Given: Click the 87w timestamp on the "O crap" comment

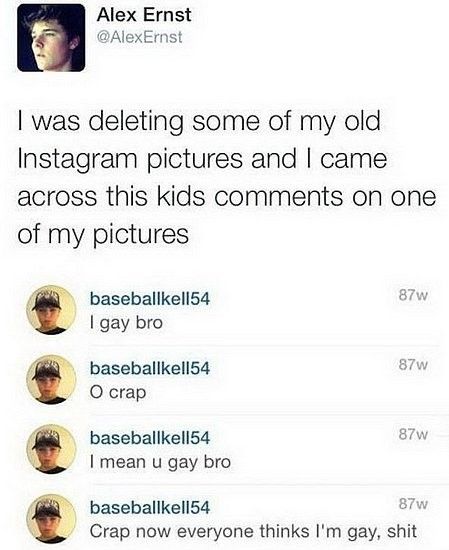Looking at the screenshot, I should click(x=413, y=365).
